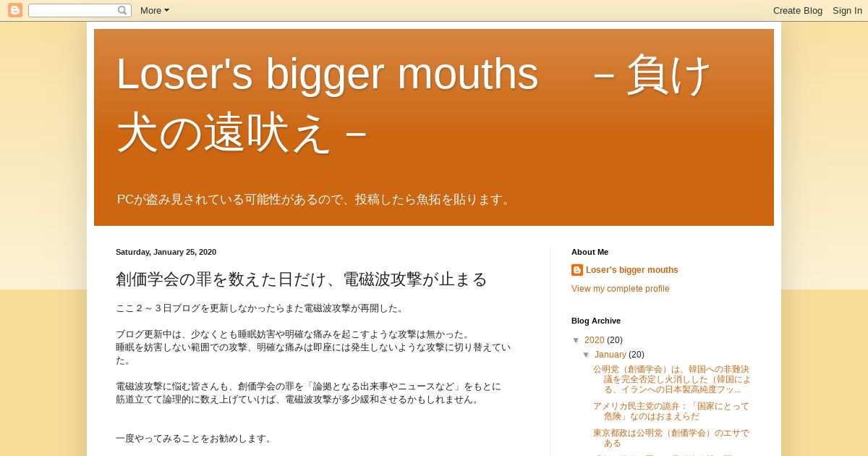Click the About Me heading
This screenshot has height=456, width=868.
click(590, 252)
